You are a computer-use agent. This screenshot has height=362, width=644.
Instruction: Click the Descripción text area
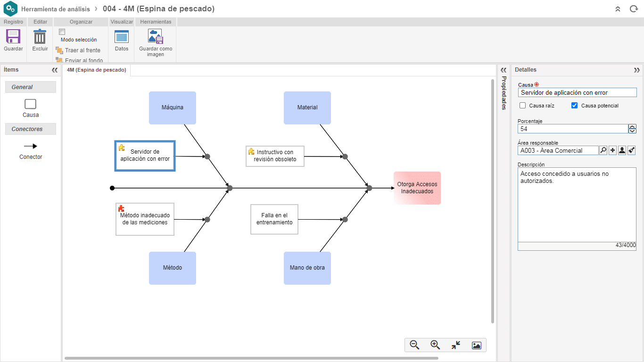tap(577, 205)
